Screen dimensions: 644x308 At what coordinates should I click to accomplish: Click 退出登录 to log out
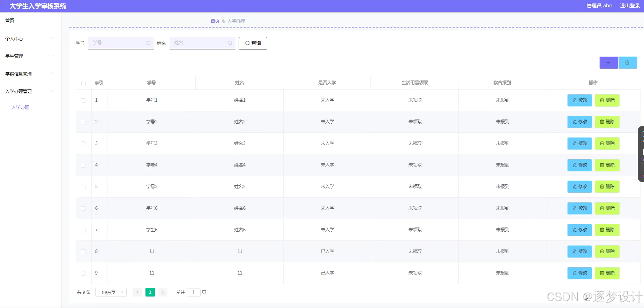point(630,6)
